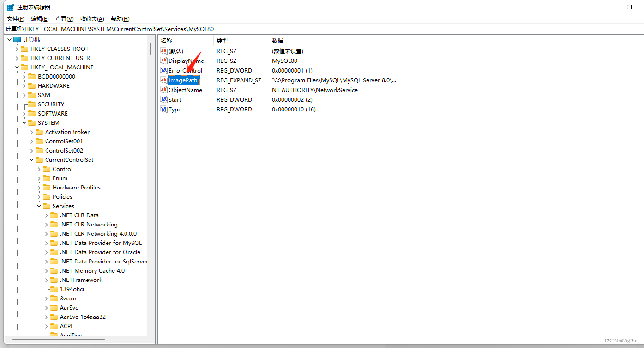Viewport: 644px width, 348px height.
Task: Open the 收藏夹 menu
Action: coord(92,18)
